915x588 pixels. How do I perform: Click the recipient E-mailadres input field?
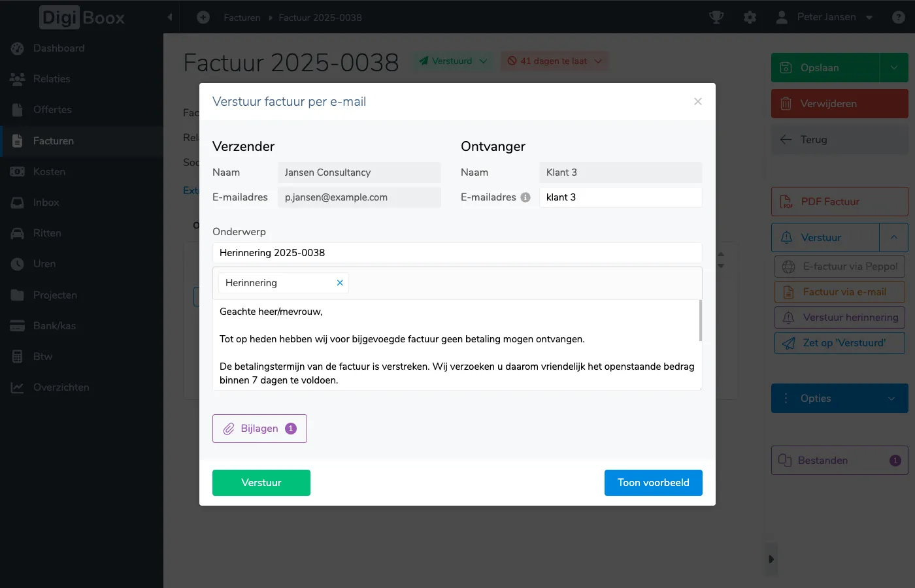coord(620,197)
